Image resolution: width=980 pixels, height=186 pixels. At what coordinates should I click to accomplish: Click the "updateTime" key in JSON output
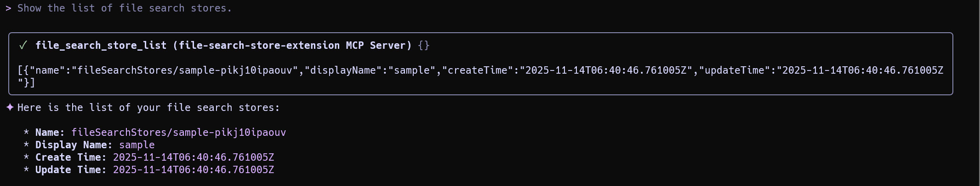tap(734, 70)
